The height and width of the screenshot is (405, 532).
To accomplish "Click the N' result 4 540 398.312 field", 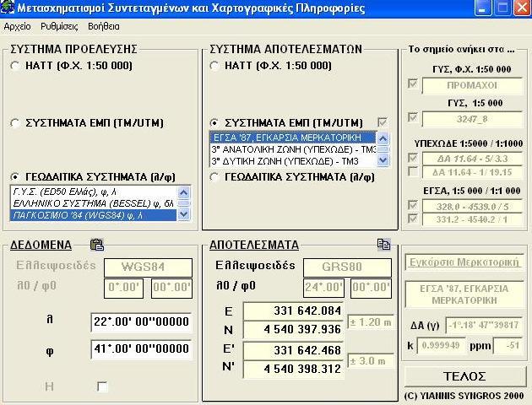I will pos(293,369).
